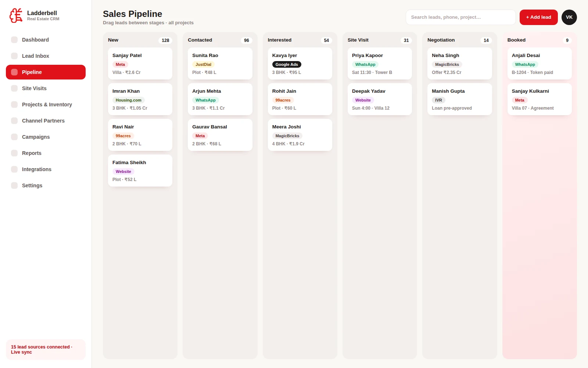Click the Campaigns sidebar icon
Image resolution: width=588 pixels, height=368 pixels.
click(x=14, y=137)
